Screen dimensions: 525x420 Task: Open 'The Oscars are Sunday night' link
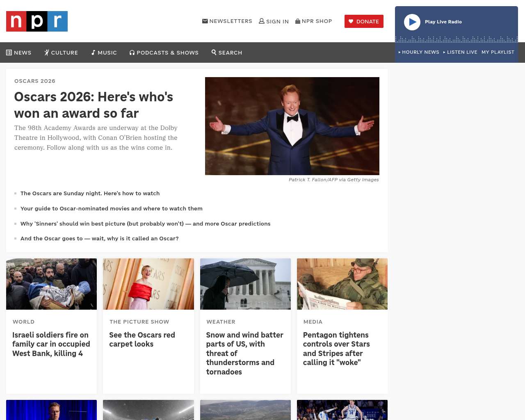click(x=90, y=193)
